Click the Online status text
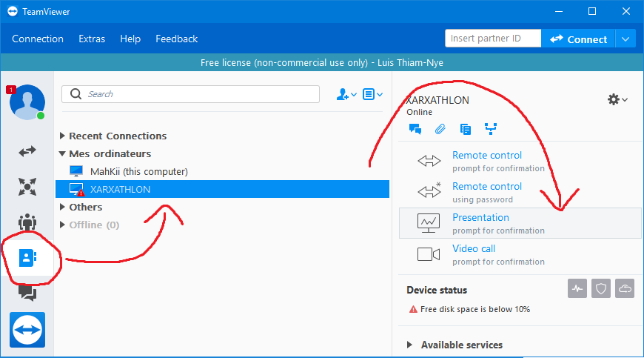Image resolution: width=644 pixels, height=358 pixels. (419, 112)
